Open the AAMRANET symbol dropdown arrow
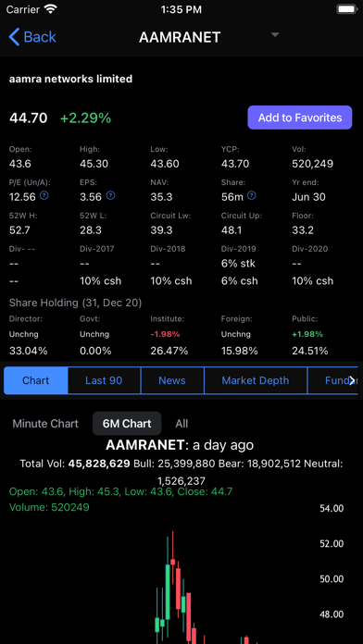The width and height of the screenshot is (363, 644). (275, 34)
